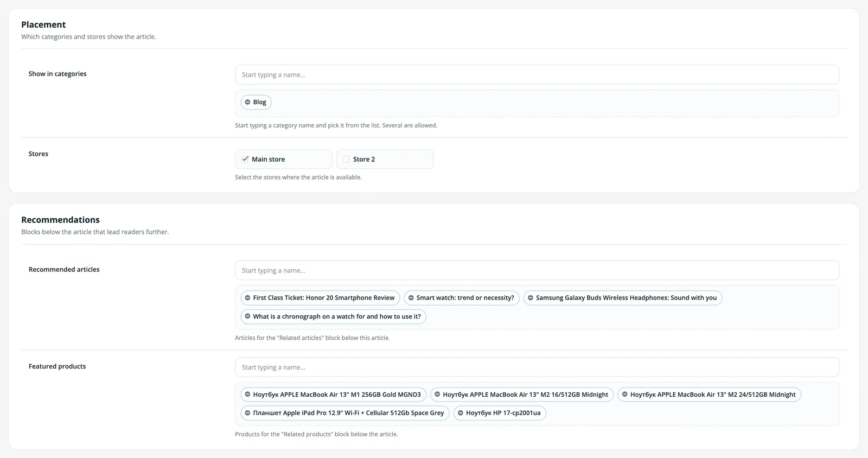Remove MacBook Air M1 256GB Gold product icon

(x=247, y=395)
